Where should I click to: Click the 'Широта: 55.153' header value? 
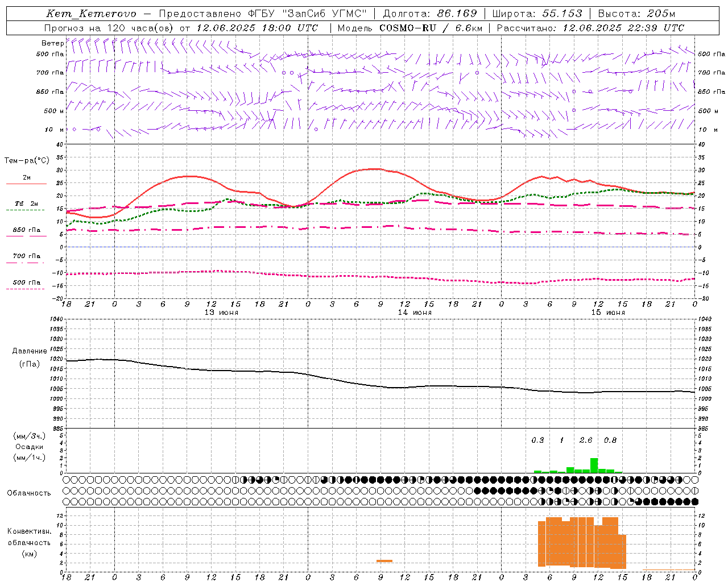(x=537, y=14)
